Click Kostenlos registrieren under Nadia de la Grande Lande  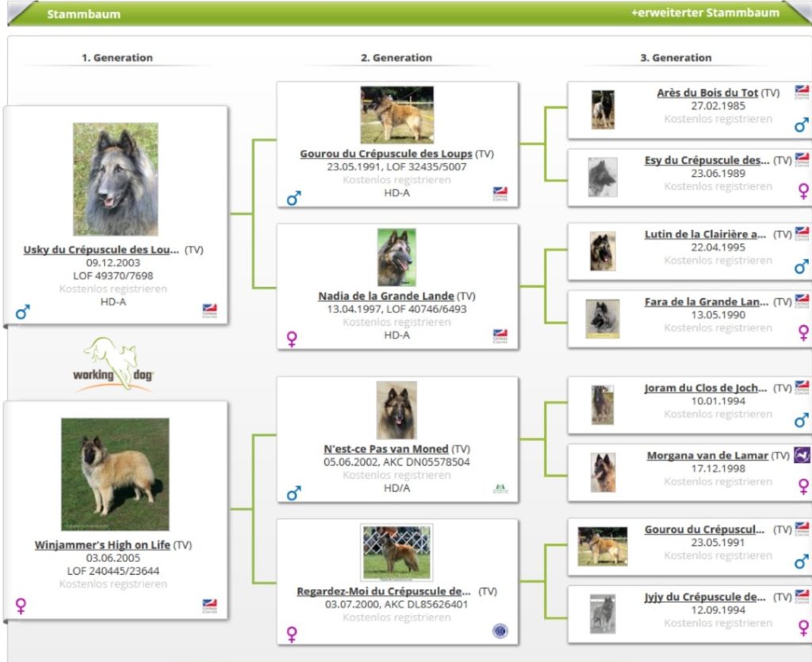pos(396,322)
